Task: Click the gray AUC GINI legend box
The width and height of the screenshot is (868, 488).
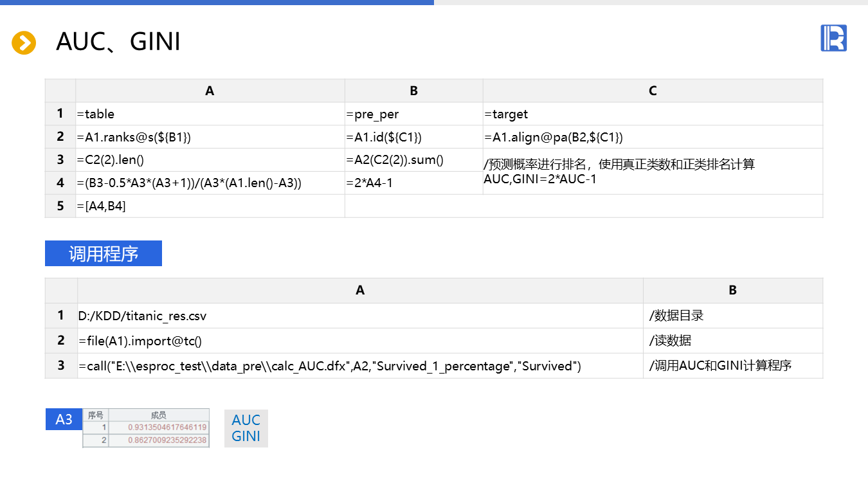Action: point(246,428)
